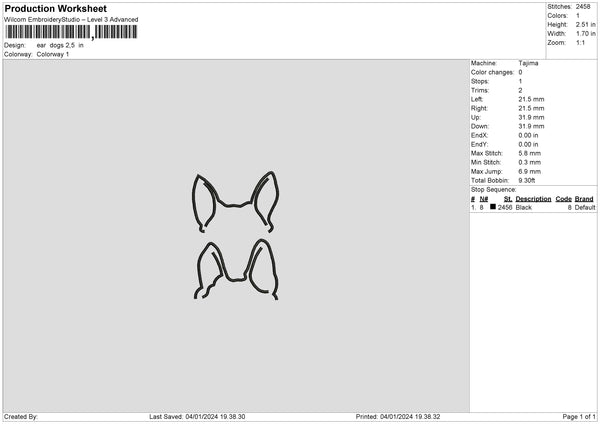Click the Production Worksheet title
Screen dimensions: 600x424
(55, 9)
